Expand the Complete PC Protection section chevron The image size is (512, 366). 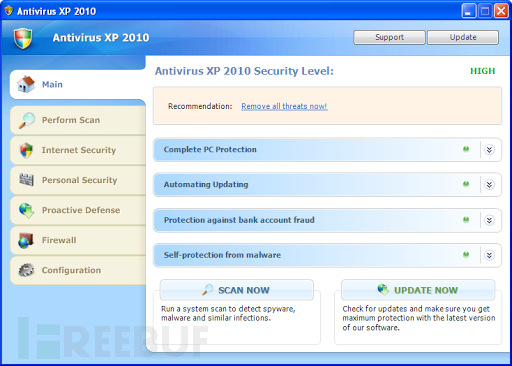coord(489,150)
